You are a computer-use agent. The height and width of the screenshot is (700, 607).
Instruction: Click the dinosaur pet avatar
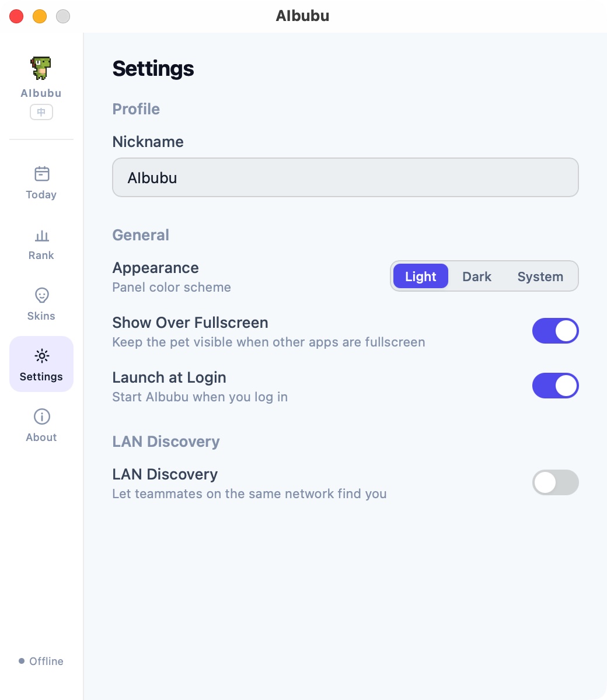click(x=41, y=68)
